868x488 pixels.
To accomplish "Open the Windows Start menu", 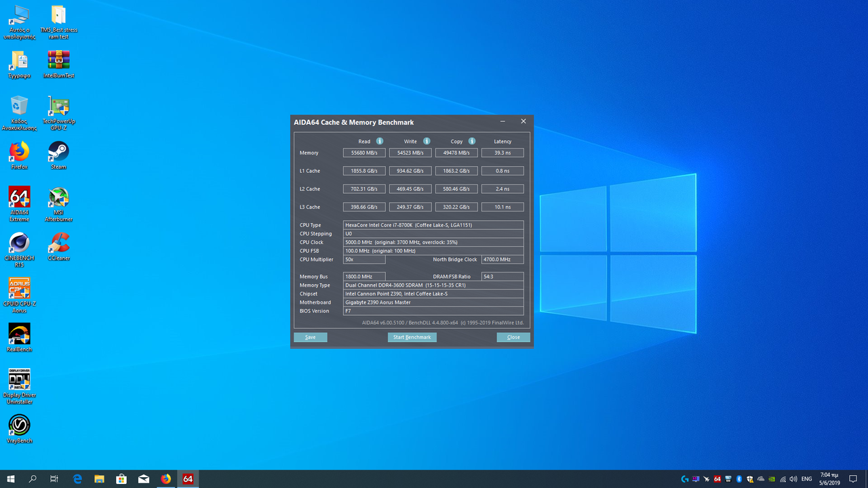I will tap(11, 479).
